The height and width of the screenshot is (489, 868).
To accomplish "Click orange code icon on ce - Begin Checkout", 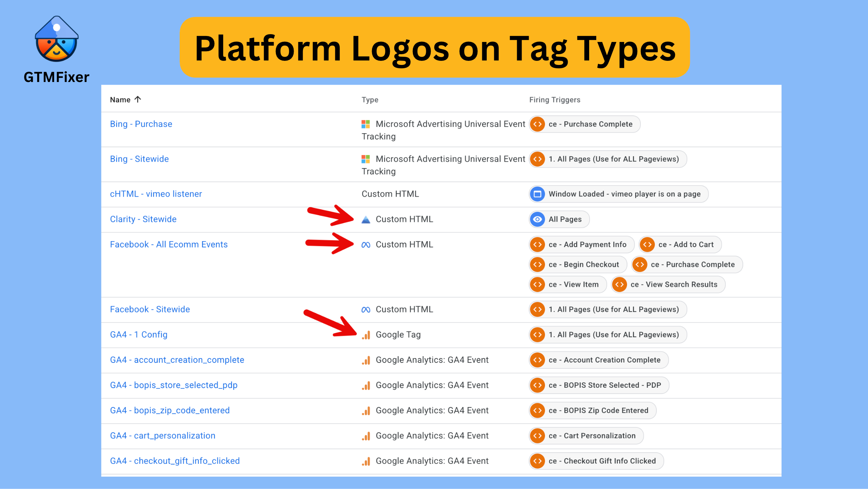I will pyautogui.click(x=537, y=265).
